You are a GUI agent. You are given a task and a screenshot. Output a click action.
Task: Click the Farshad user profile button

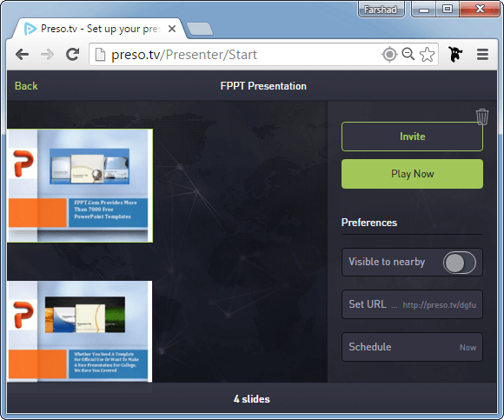[381, 10]
